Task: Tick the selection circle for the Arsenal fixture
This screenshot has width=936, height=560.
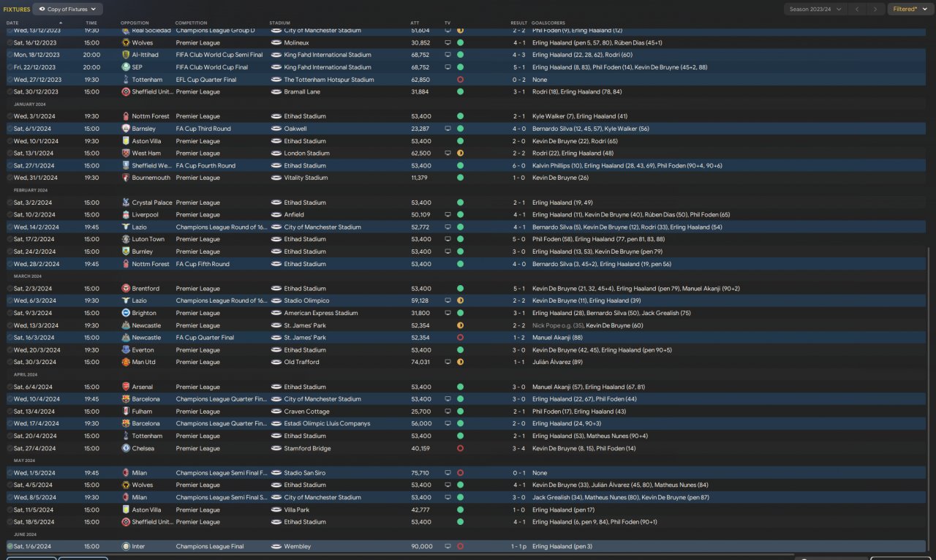Action: (x=10, y=387)
